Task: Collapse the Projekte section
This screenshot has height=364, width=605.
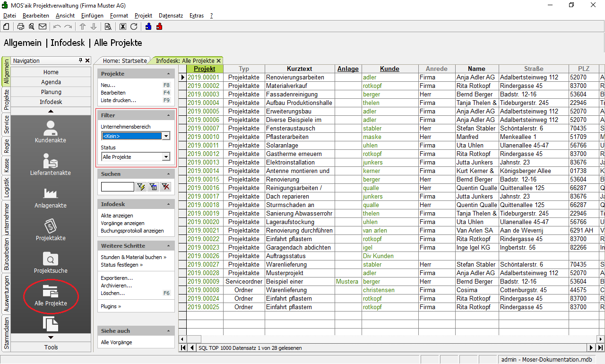Action: tap(169, 74)
